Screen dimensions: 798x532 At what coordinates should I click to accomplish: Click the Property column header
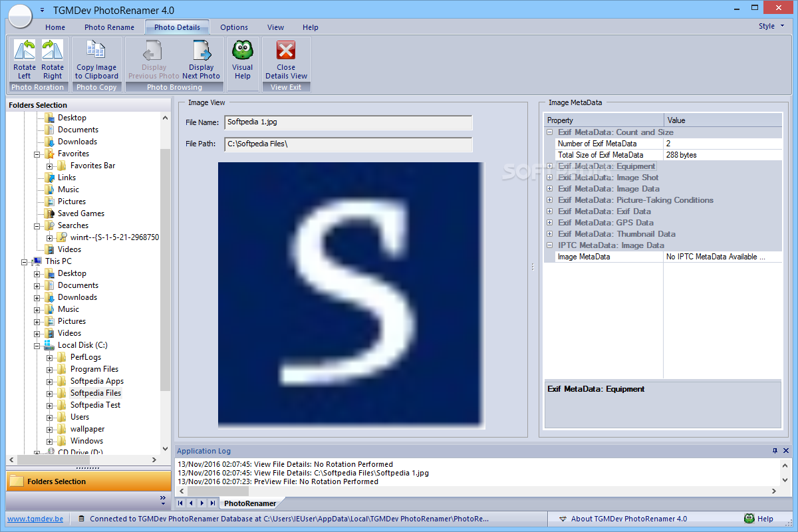point(604,120)
